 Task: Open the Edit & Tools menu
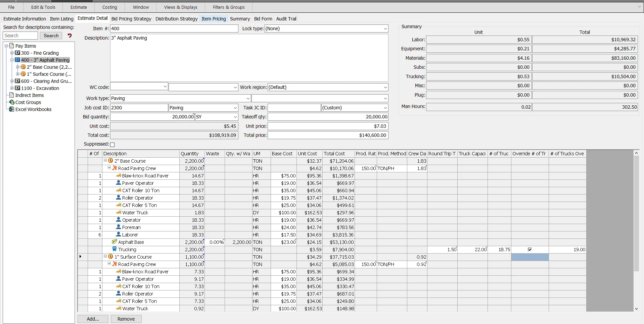(43, 7)
